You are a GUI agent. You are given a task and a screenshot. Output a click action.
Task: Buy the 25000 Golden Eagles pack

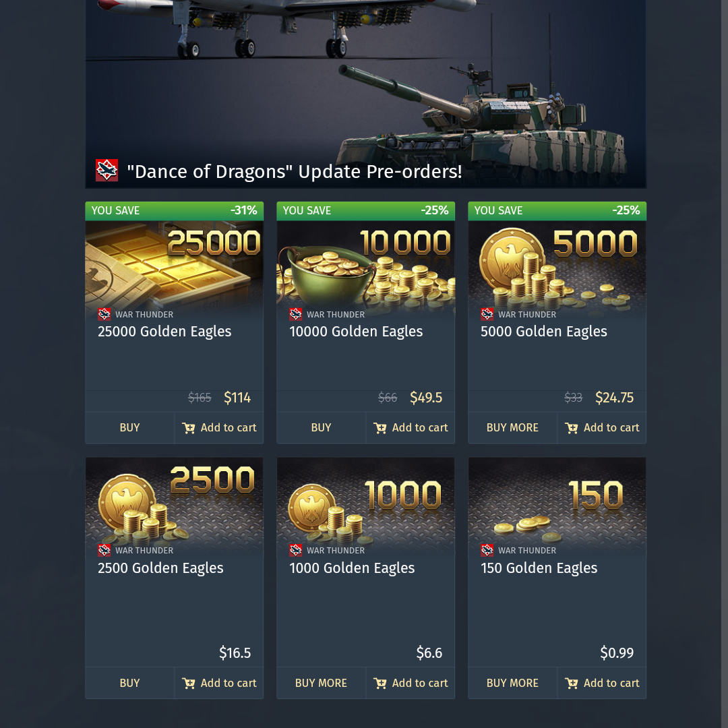(x=129, y=427)
